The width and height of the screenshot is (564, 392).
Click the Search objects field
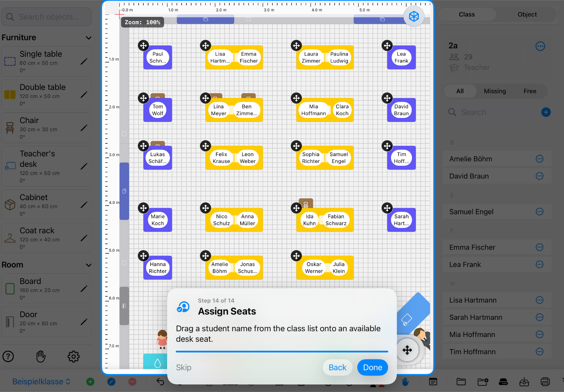point(46,17)
